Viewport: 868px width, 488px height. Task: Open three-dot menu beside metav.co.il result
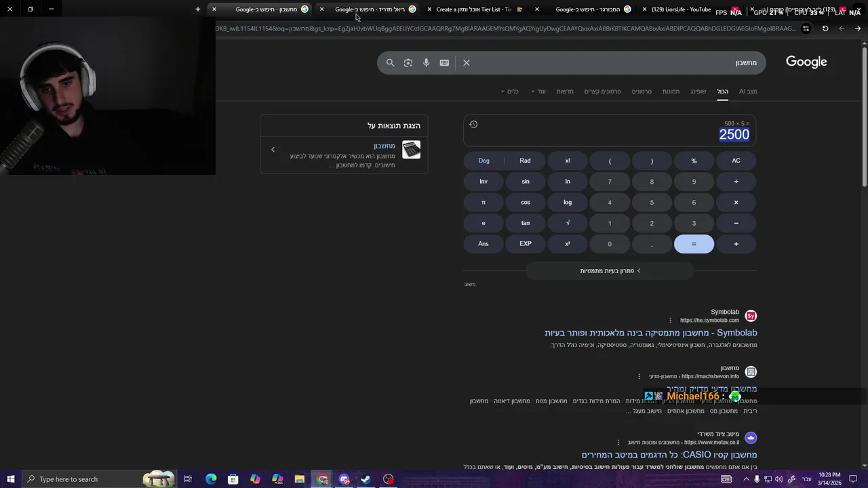[x=618, y=443]
